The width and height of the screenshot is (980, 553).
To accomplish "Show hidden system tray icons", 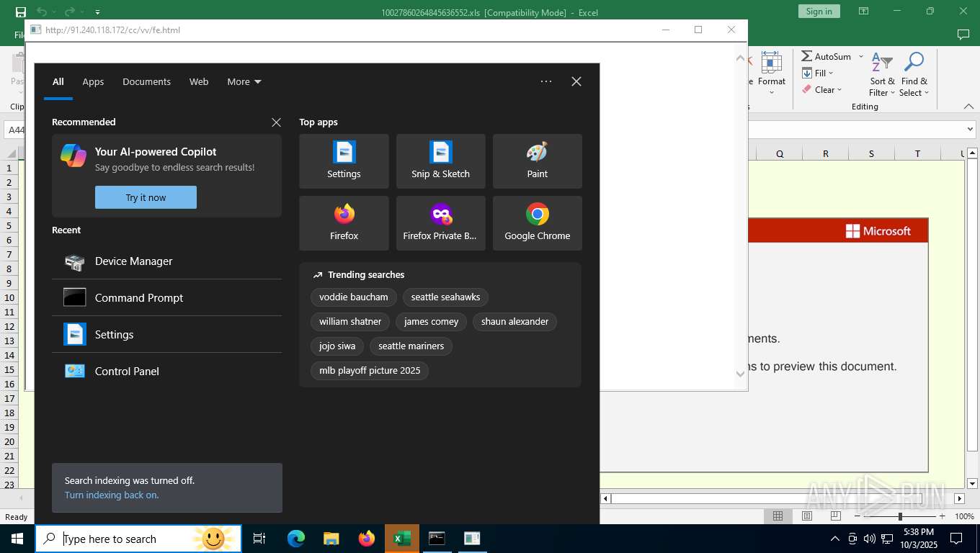I will (835, 539).
